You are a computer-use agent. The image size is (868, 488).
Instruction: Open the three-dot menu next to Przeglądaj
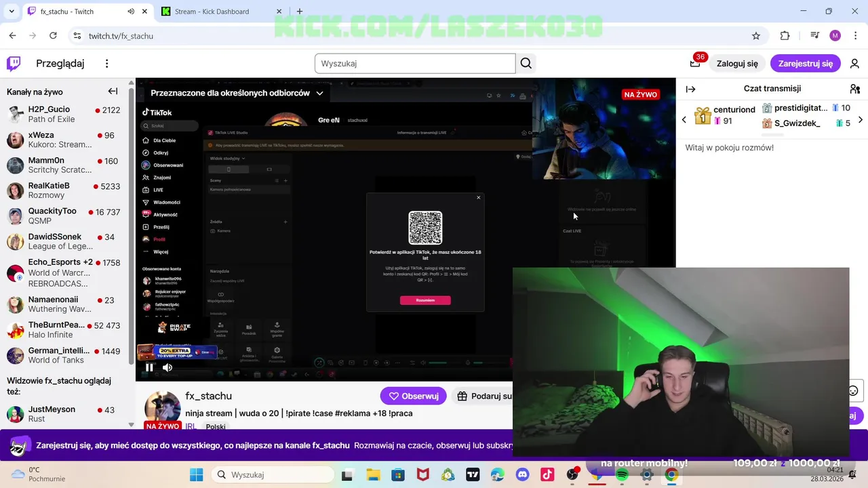(106, 64)
